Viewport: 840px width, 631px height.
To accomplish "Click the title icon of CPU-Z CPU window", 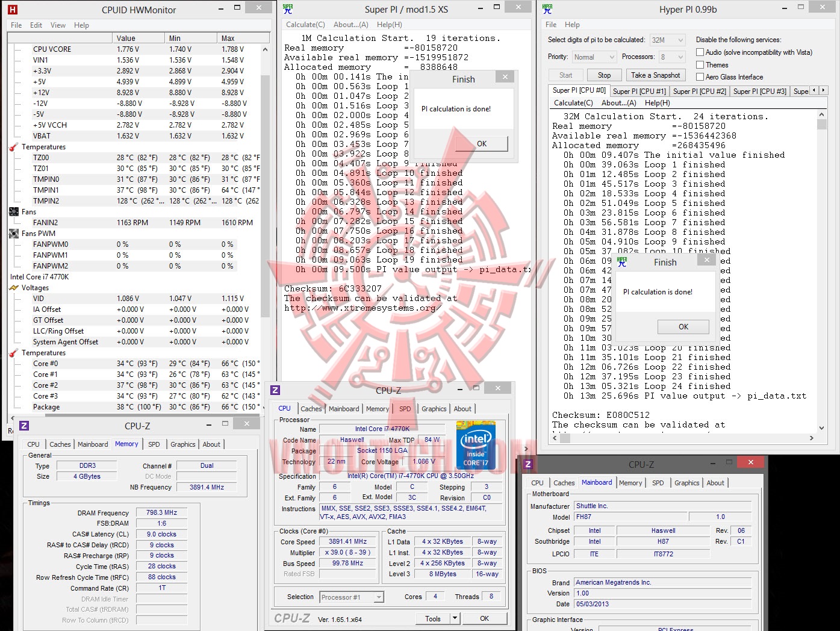I will [x=275, y=390].
